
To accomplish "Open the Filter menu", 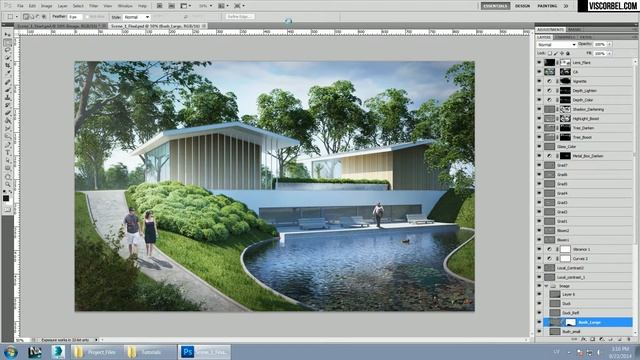I will click(93, 6).
